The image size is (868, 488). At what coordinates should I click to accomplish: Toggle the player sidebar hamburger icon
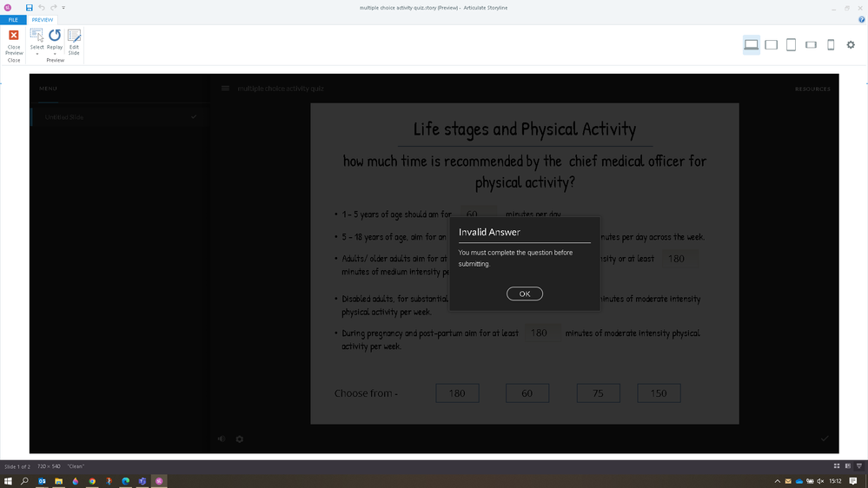225,89
